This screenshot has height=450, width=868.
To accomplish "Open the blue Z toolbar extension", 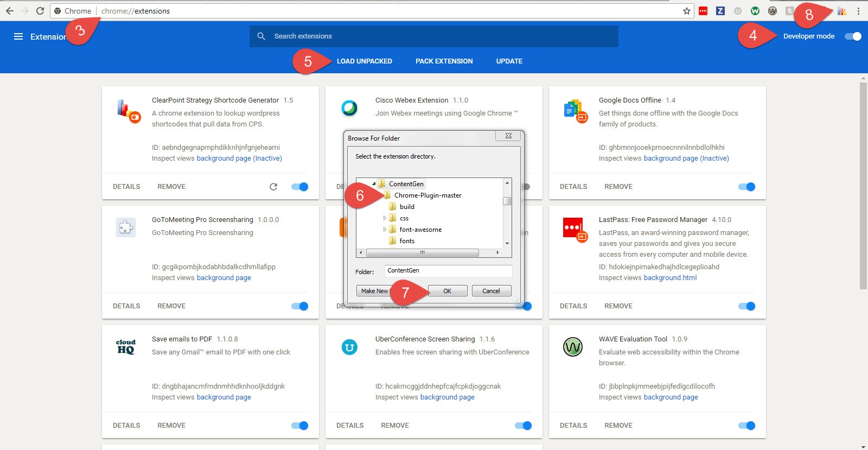I will (720, 11).
